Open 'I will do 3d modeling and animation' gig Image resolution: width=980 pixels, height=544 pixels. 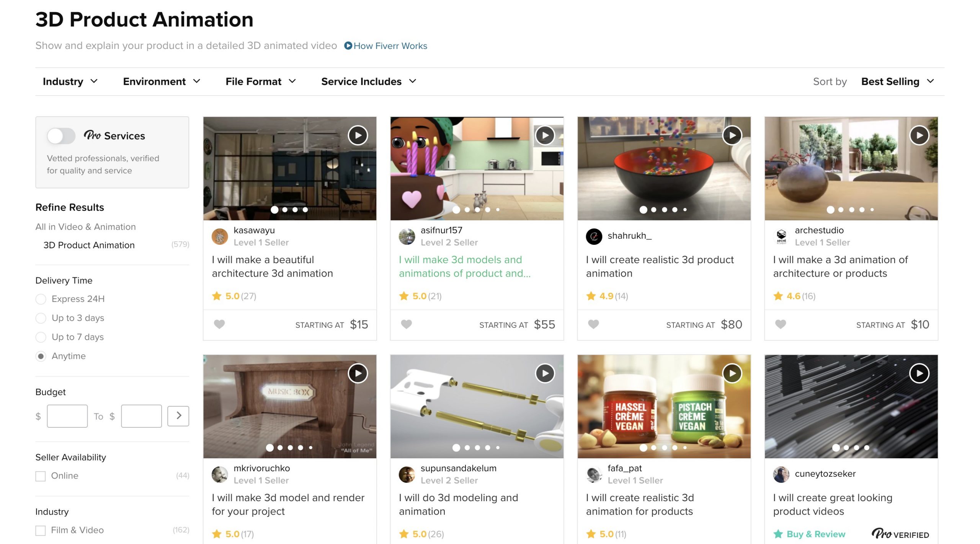pos(458,505)
